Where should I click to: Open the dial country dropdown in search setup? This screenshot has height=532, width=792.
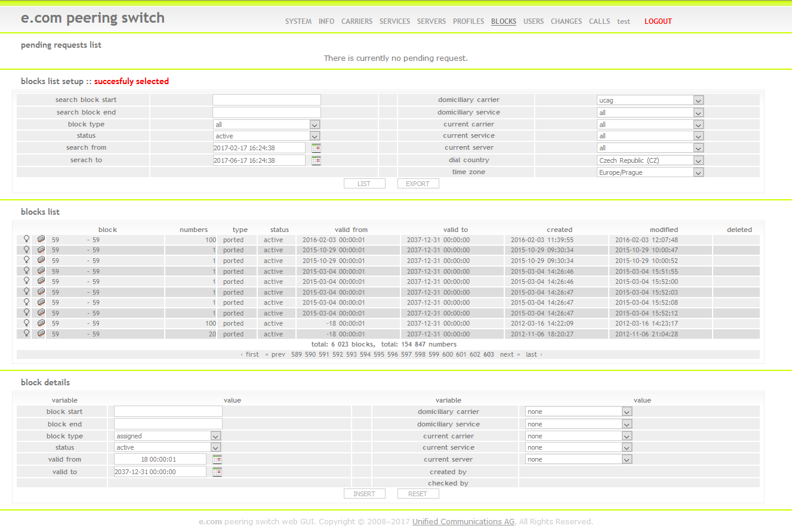650,160
